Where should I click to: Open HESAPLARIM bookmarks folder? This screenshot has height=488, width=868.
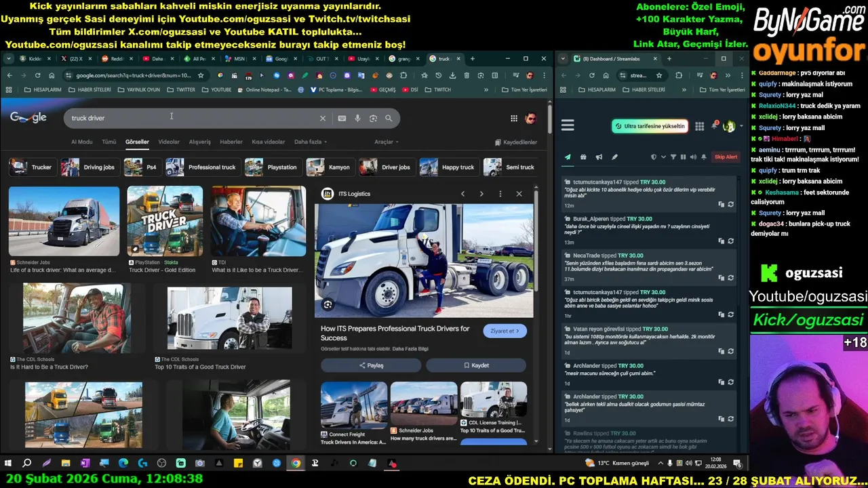[42, 89]
